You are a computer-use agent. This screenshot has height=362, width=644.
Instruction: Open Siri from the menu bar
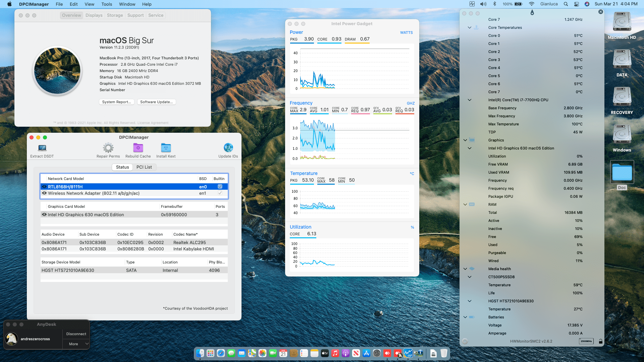click(x=587, y=4)
